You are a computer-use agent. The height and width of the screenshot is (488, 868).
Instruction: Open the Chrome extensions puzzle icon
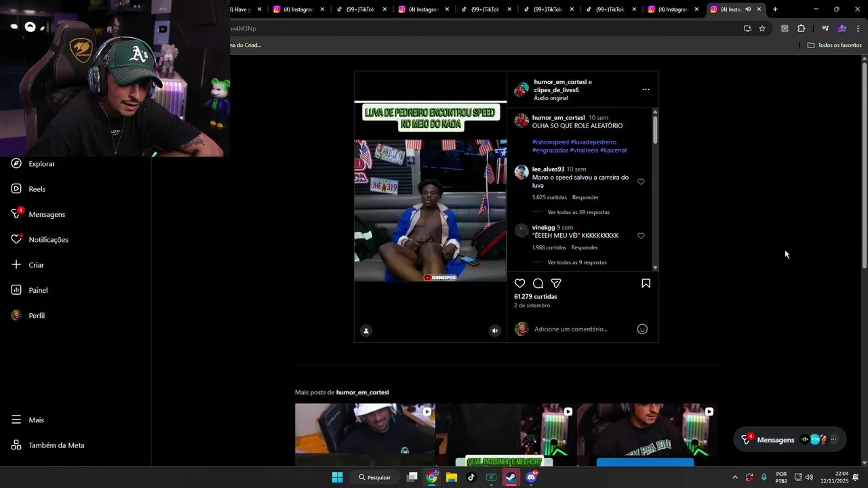[x=802, y=28]
